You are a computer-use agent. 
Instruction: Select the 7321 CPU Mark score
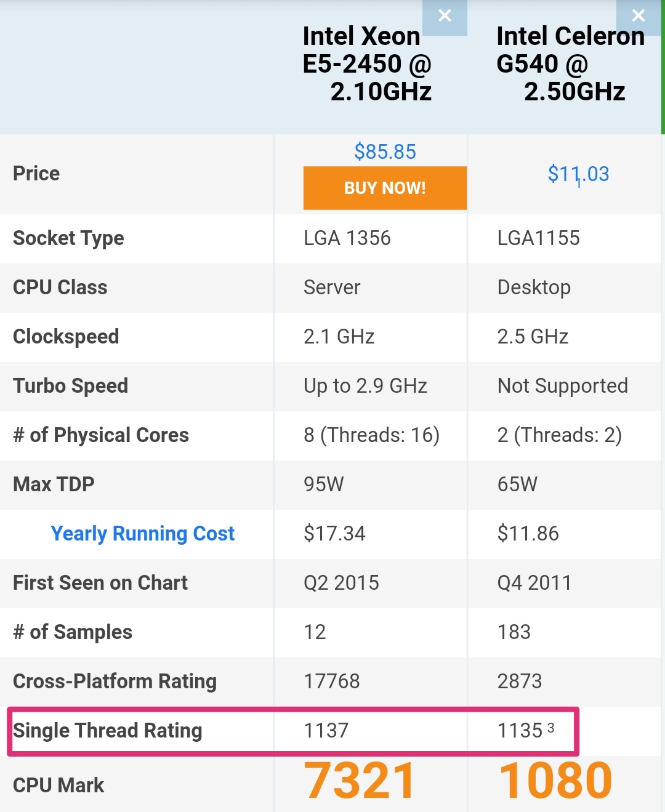coord(360,781)
